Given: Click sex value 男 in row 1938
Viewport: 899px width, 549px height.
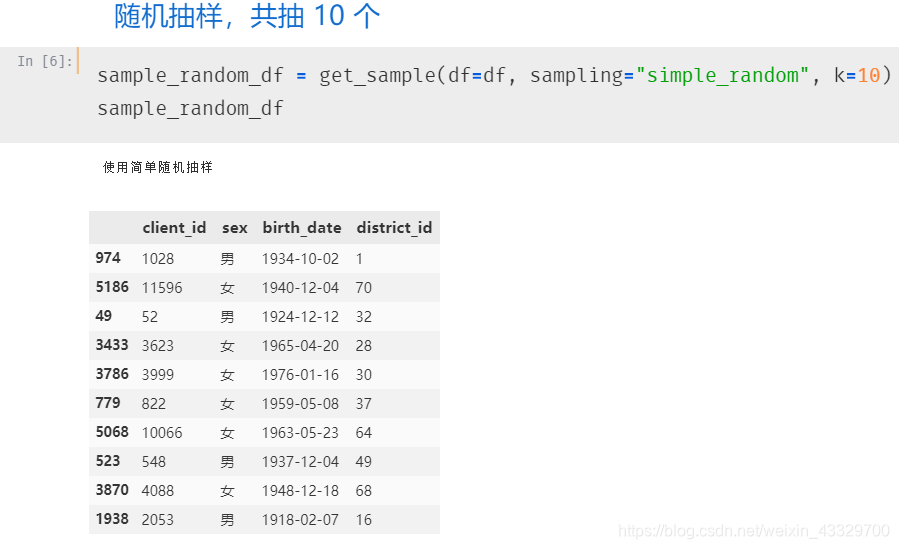Looking at the screenshot, I should [x=228, y=520].
